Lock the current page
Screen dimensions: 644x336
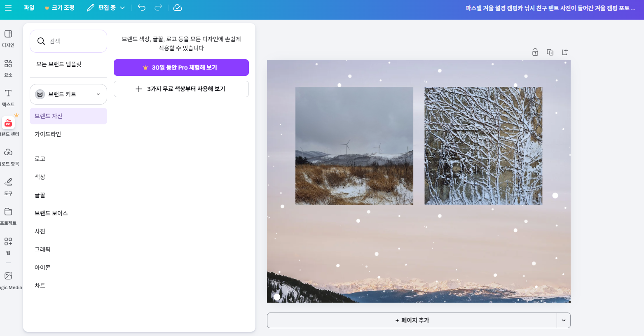click(535, 52)
